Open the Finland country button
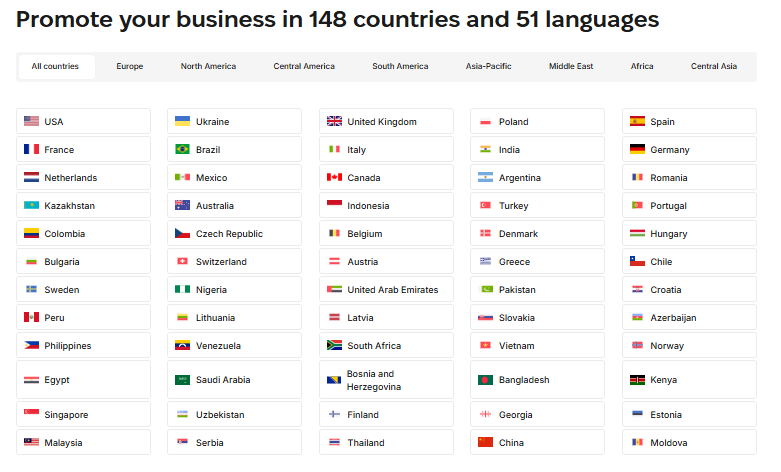781x472 pixels. (386, 414)
